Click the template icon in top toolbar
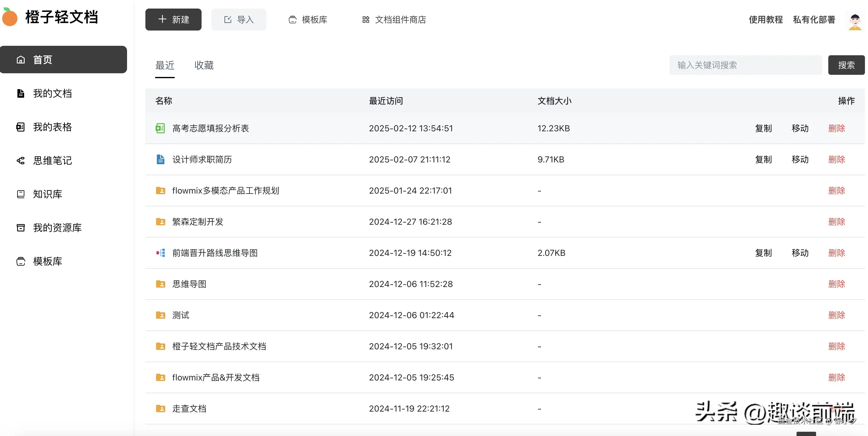Screen dimensions: 868x436 (293, 20)
